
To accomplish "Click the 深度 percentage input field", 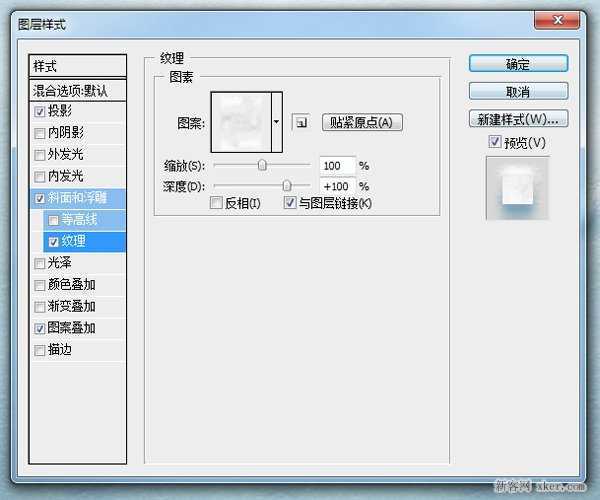I will point(337,186).
